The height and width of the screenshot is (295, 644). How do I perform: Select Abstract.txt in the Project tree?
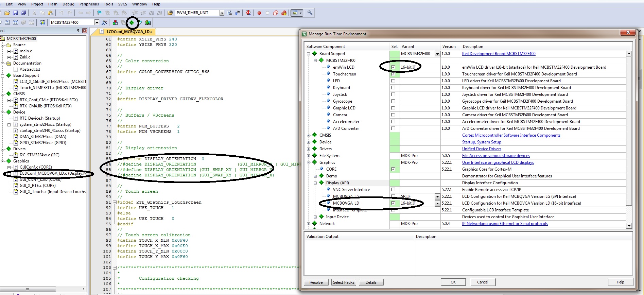pos(30,69)
